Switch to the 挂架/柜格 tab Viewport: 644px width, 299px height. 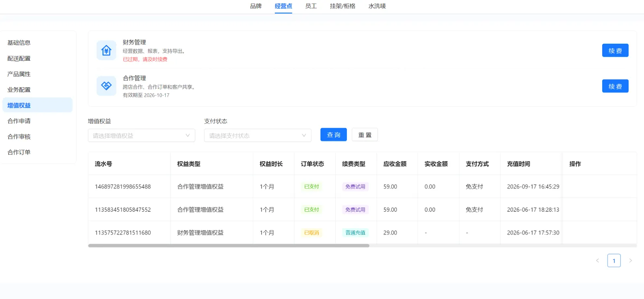tap(343, 6)
